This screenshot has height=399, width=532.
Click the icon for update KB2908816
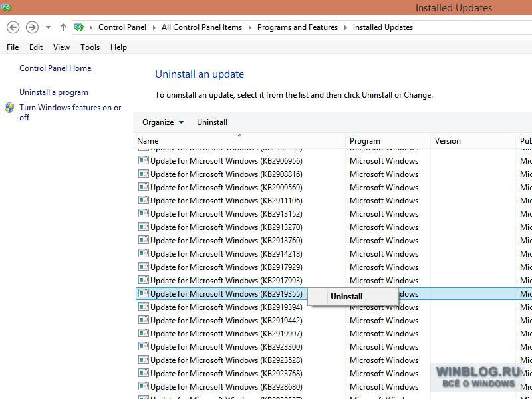[x=144, y=174]
